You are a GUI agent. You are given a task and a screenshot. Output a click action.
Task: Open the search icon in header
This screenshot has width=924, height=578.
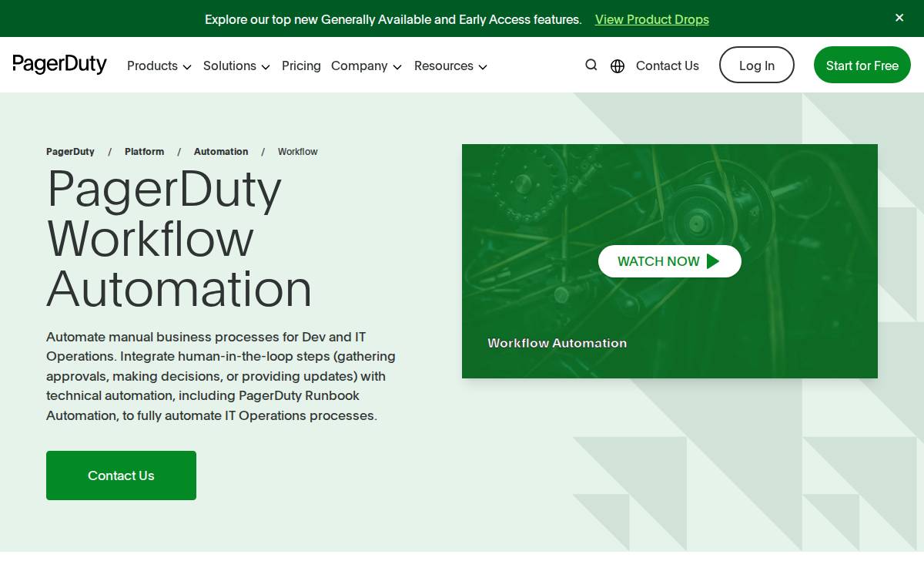click(591, 66)
